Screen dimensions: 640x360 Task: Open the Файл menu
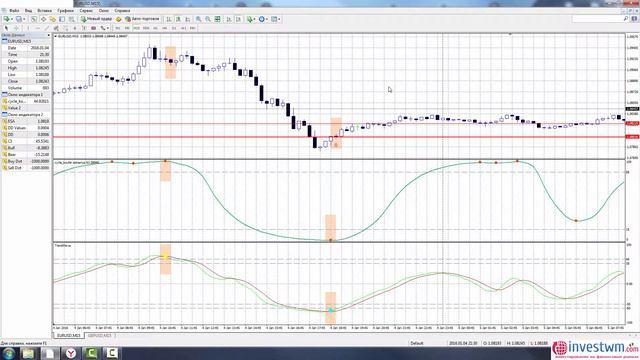coord(14,11)
